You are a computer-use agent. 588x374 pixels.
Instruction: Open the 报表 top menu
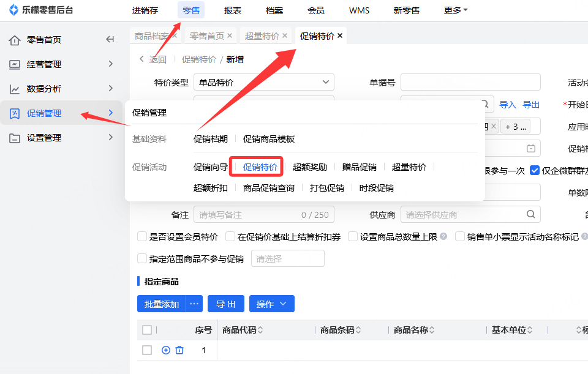(x=233, y=10)
